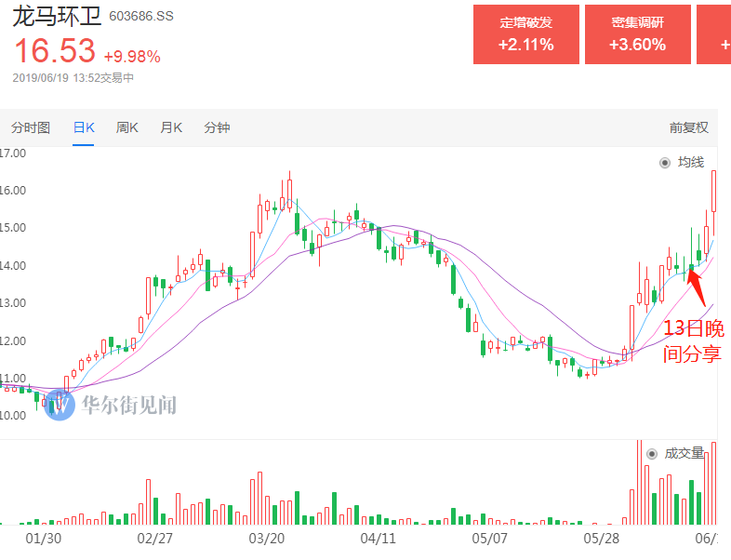Show the 月K monthly chart
Screen dimensions: 731x560
click(x=171, y=127)
